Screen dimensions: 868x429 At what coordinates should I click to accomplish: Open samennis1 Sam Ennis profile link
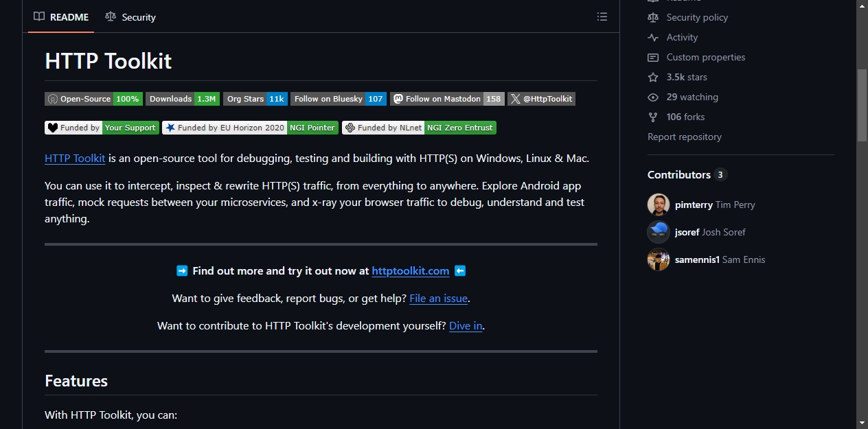(x=720, y=259)
